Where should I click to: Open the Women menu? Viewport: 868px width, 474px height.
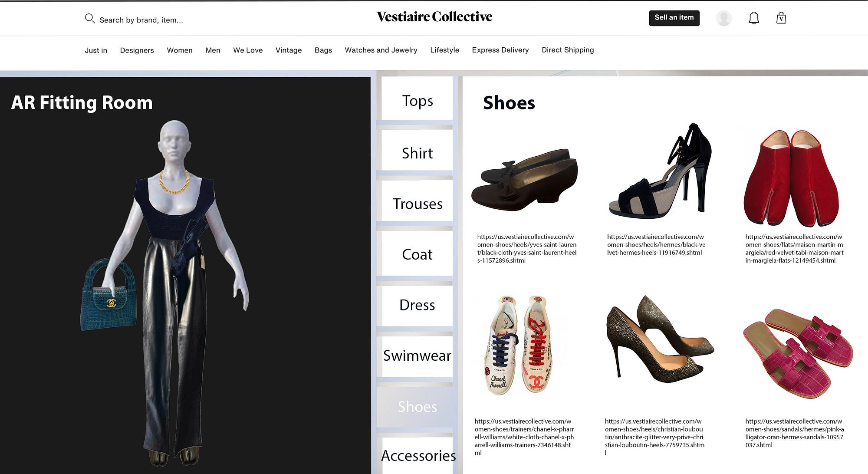click(180, 50)
